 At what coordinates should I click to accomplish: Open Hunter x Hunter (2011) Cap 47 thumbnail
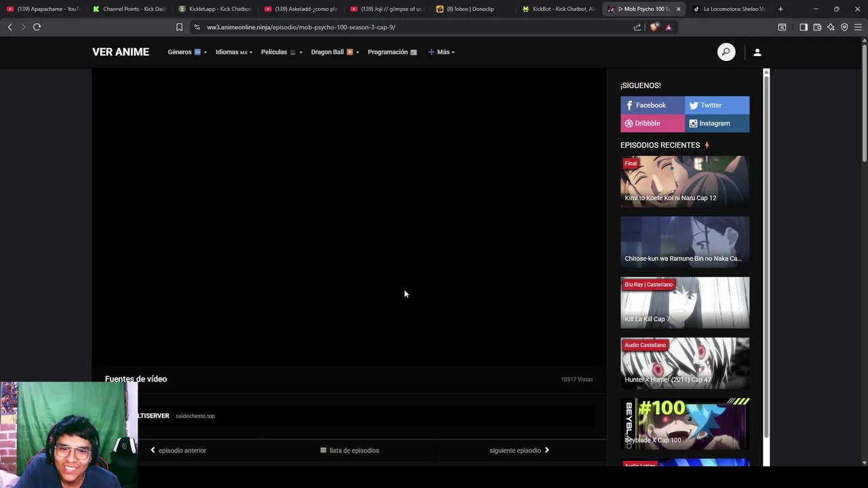coord(685,363)
